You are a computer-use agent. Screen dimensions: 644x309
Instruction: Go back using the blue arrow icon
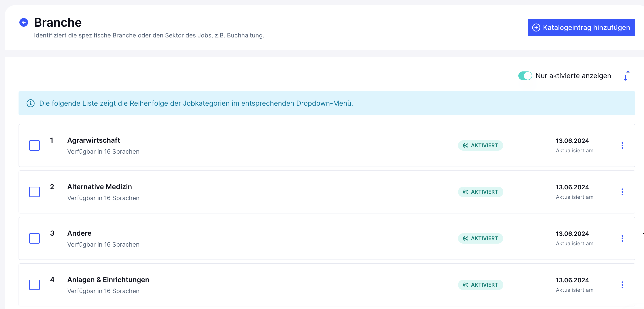[24, 22]
